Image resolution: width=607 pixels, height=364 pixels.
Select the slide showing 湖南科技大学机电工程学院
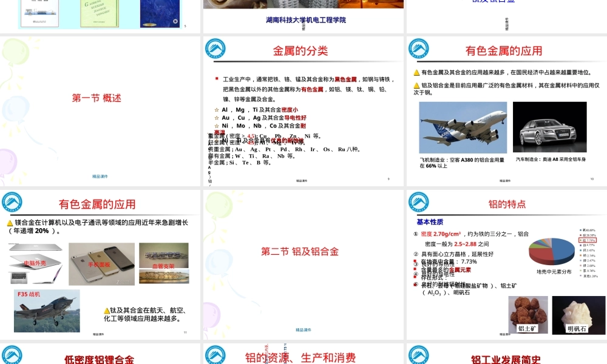303,16
